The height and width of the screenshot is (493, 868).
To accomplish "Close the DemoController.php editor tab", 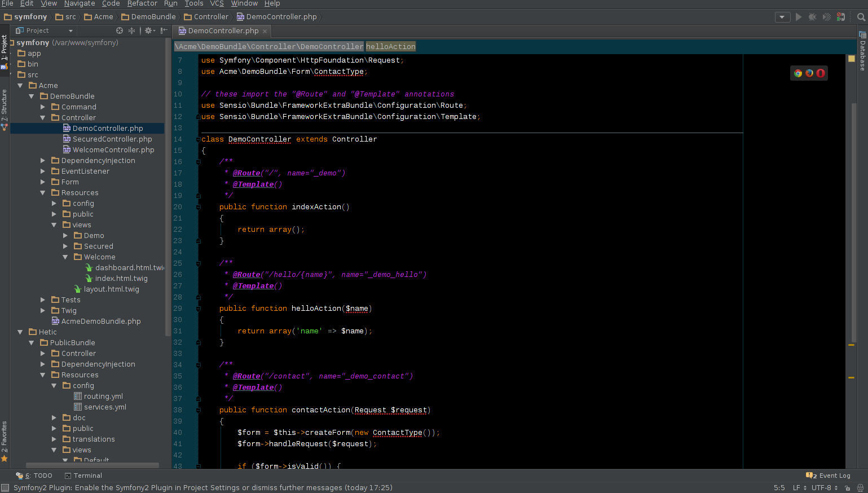I will pyautogui.click(x=265, y=31).
